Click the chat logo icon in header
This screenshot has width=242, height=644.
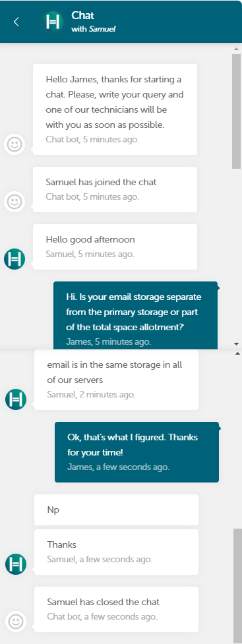[53, 22]
